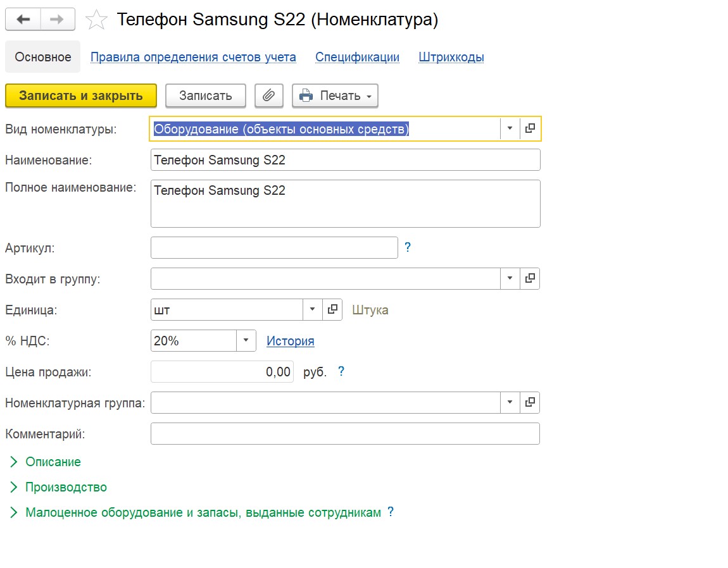Image resolution: width=728 pixels, height=568 pixels.
Task: Go back with the left arrow button
Action: 23,20
